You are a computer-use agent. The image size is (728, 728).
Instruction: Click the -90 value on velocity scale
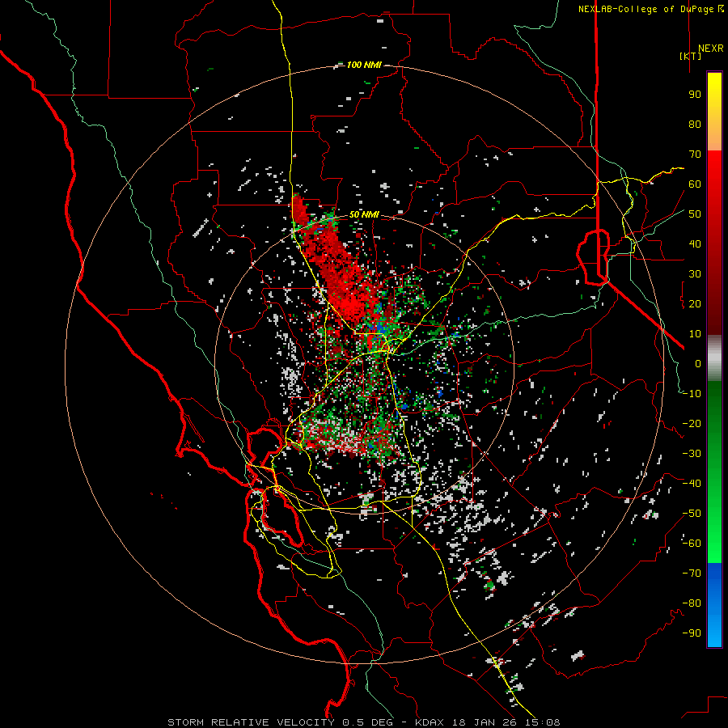click(692, 633)
